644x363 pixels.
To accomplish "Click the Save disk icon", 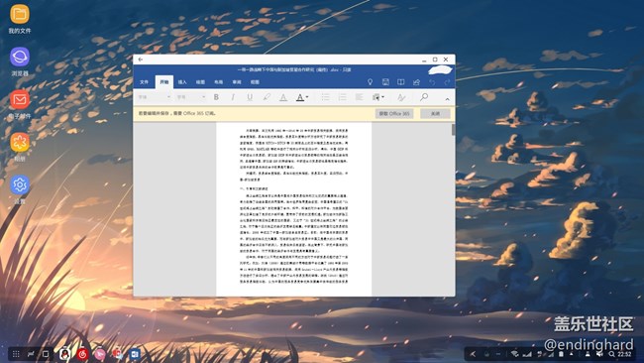I will tap(385, 82).
